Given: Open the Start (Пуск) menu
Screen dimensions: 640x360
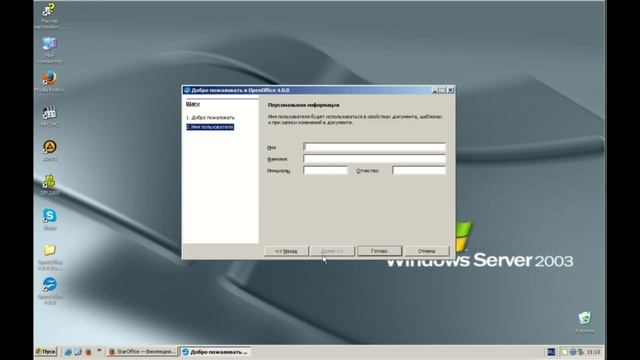Looking at the screenshot, I should (x=46, y=351).
